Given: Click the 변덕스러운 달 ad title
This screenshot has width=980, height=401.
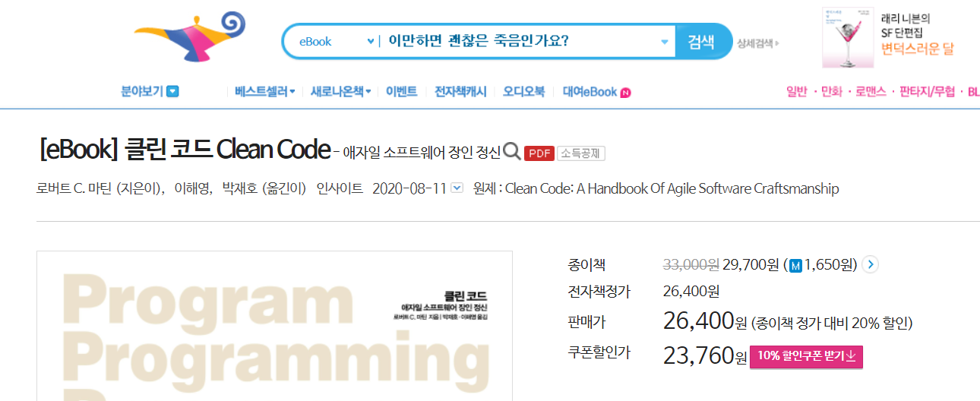Looking at the screenshot, I should pos(917,50).
